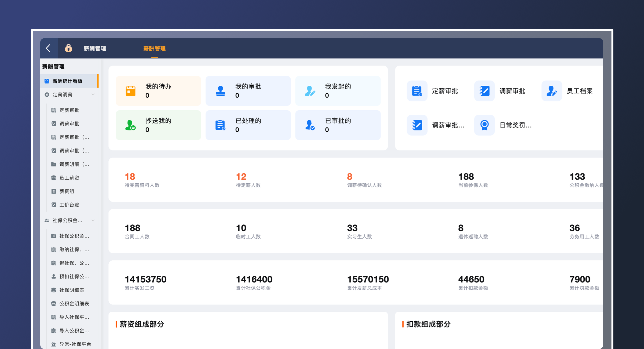Click the green 抄送我的 person icon
The width and height of the screenshot is (644, 349).
point(130,125)
